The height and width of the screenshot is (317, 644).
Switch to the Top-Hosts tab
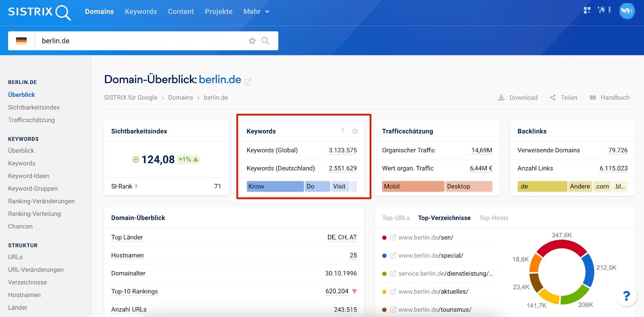(493, 218)
